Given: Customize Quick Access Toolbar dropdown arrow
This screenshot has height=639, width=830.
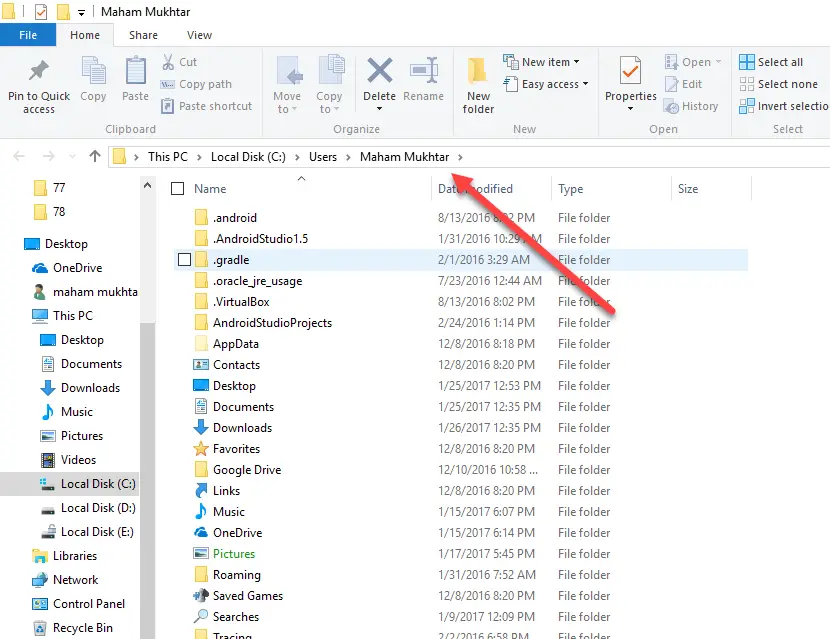Looking at the screenshot, I should click(81, 12).
